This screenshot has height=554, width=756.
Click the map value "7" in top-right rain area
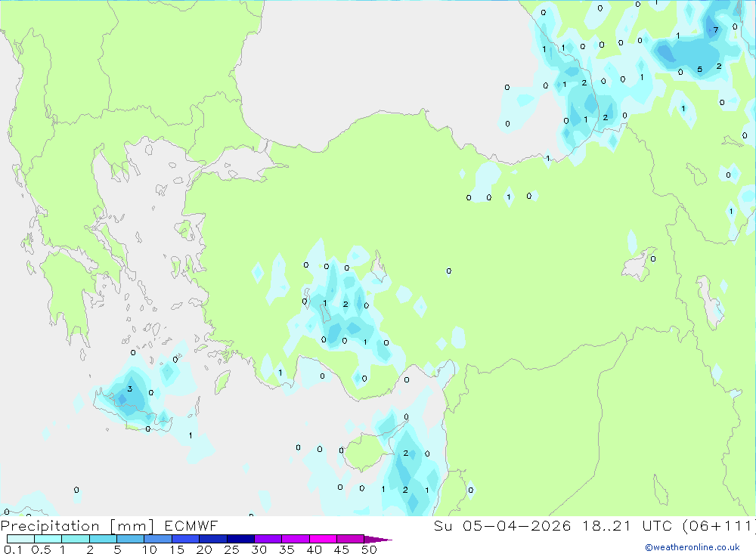(715, 30)
